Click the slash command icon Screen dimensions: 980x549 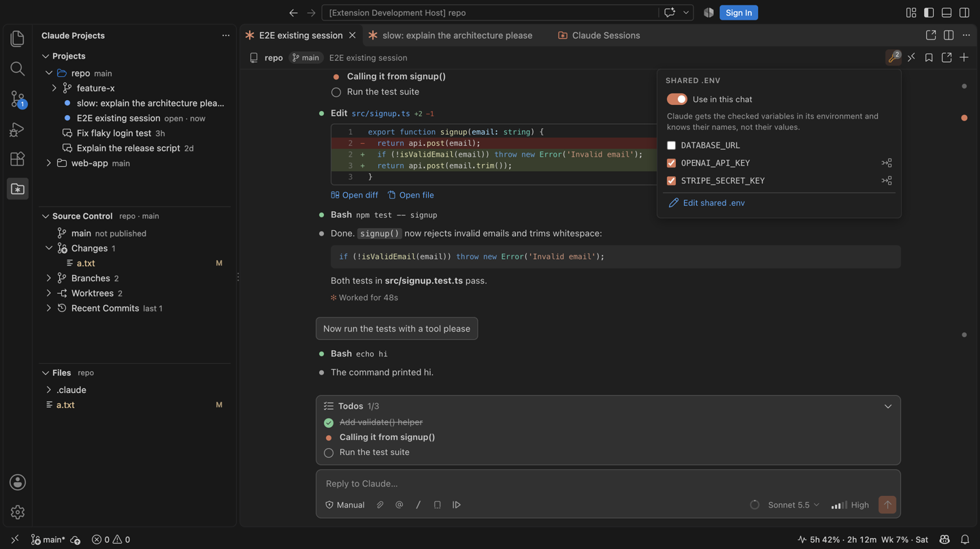pos(419,505)
